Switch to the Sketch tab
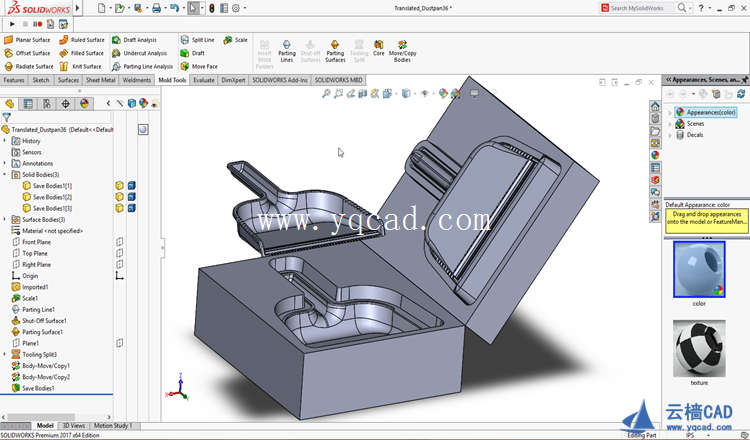Screen dimensions: 750x440 [x=41, y=80]
